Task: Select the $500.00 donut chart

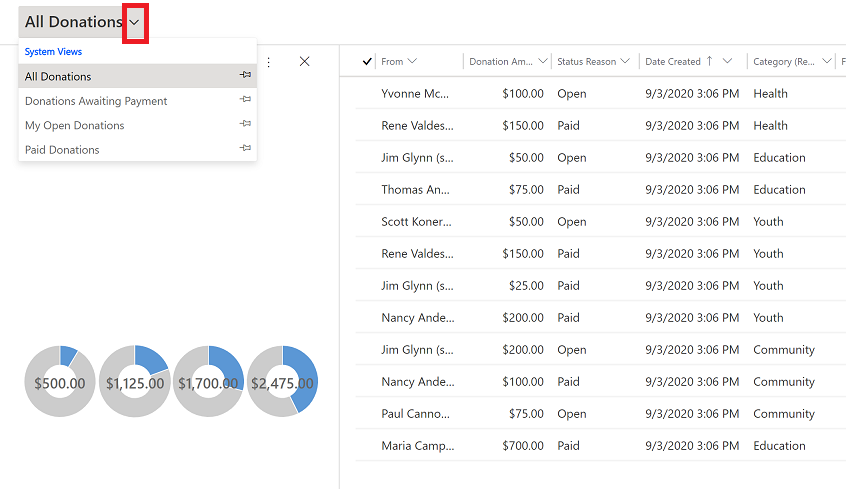Action: click(x=60, y=382)
